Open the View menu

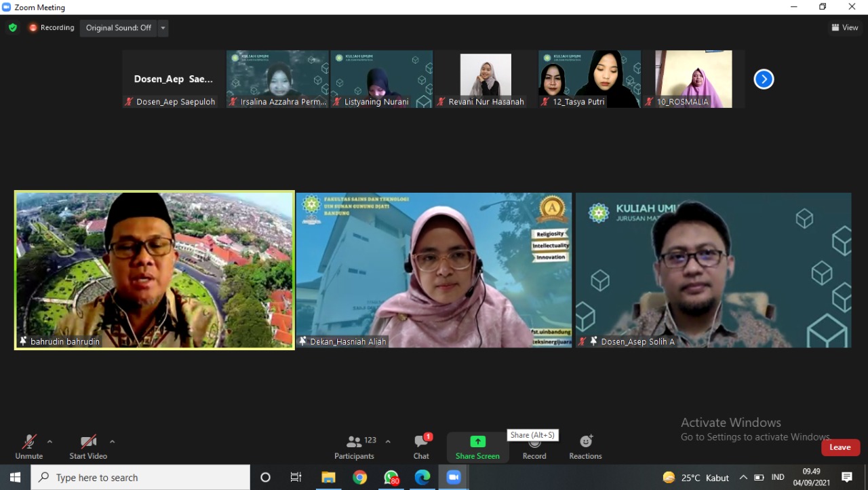pyautogui.click(x=845, y=28)
